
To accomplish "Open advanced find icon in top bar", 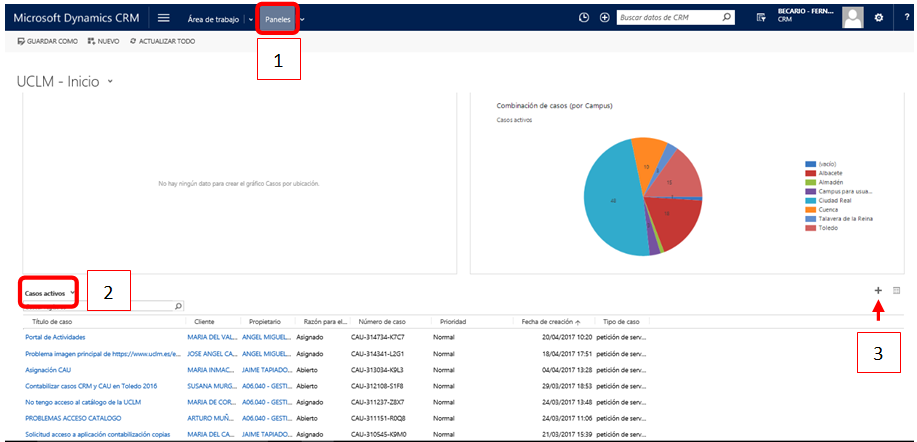I will (x=761, y=18).
